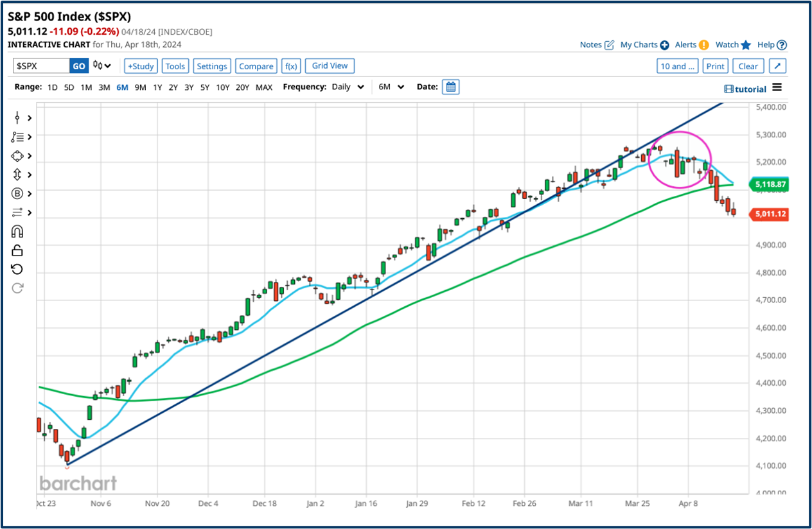Screen dimensions: 812x529
Task: Switch range to 1Y
Action: click(157, 87)
